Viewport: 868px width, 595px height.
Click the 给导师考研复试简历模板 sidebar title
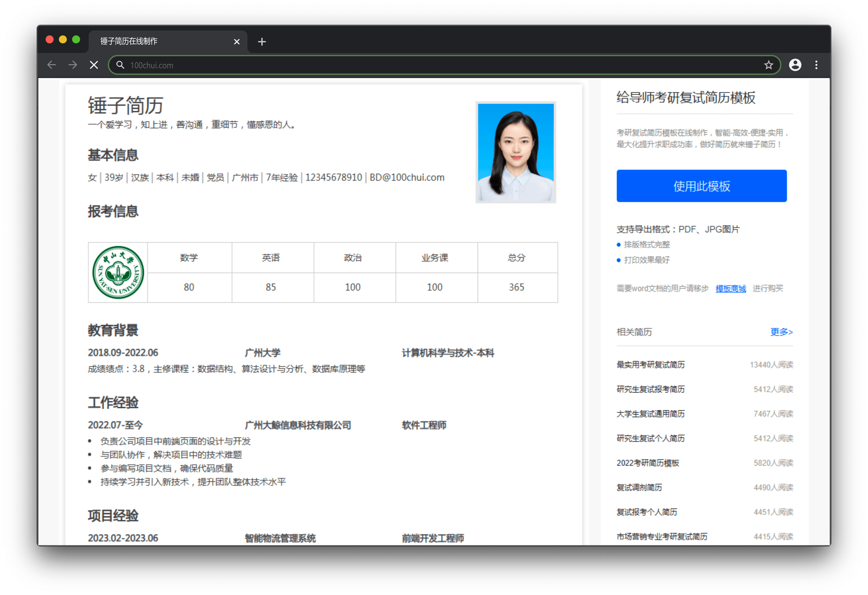(x=686, y=98)
